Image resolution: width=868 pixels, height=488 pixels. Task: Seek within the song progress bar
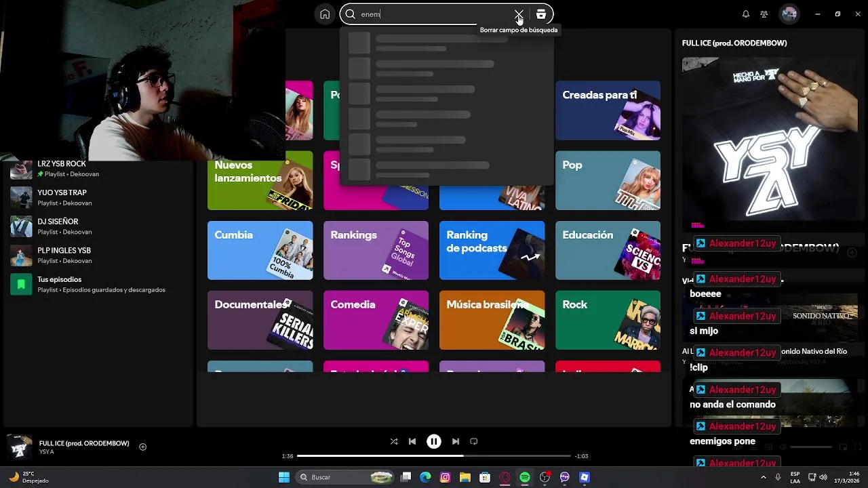pyautogui.click(x=434, y=456)
